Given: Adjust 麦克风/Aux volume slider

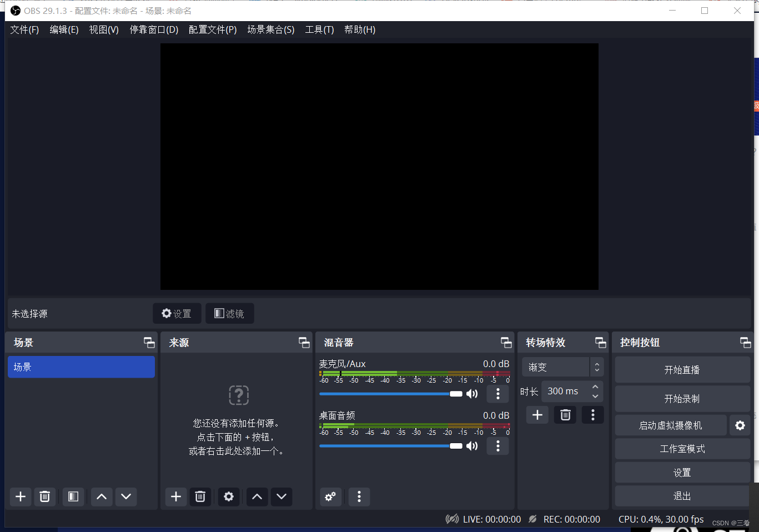Looking at the screenshot, I should 391,394.
